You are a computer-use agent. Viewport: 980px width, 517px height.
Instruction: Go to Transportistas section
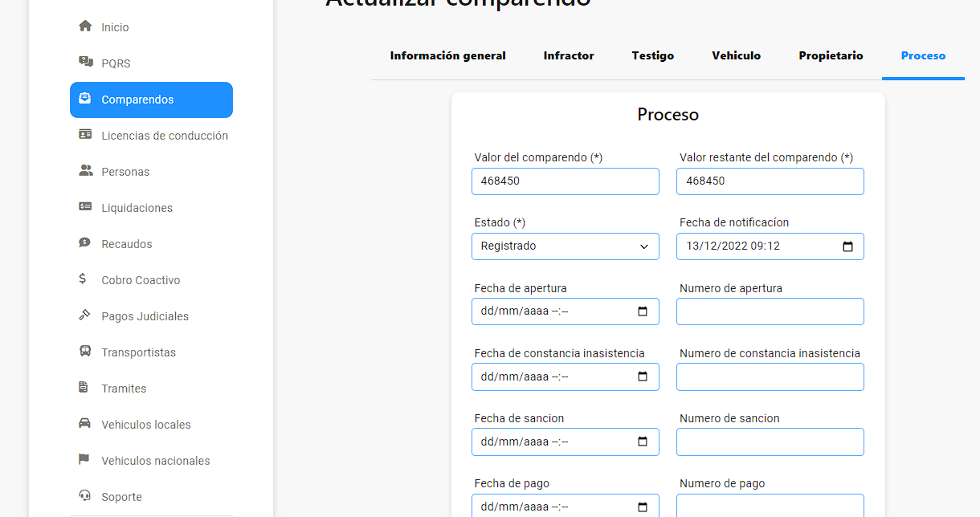point(151,352)
